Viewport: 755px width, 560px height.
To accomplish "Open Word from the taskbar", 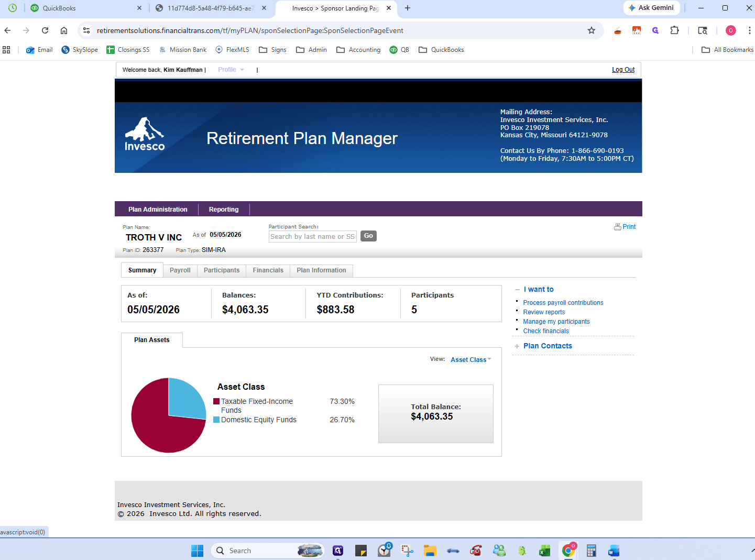I will tap(614, 551).
